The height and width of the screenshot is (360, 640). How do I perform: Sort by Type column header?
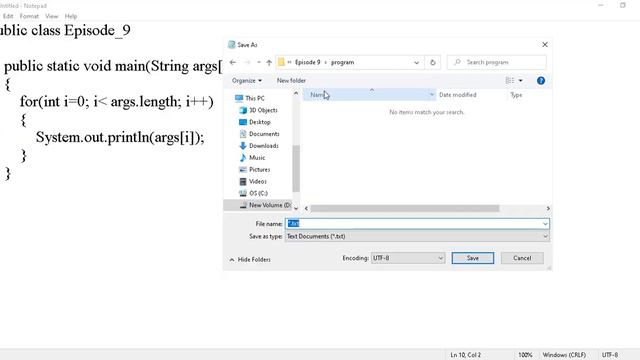click(x=516, y=95)
